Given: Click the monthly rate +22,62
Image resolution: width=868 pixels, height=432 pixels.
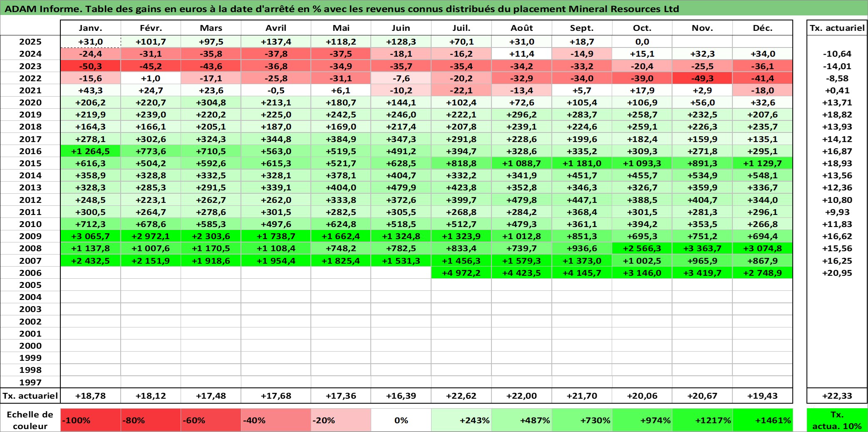Looking at the screenshot, I should point(461,396).
